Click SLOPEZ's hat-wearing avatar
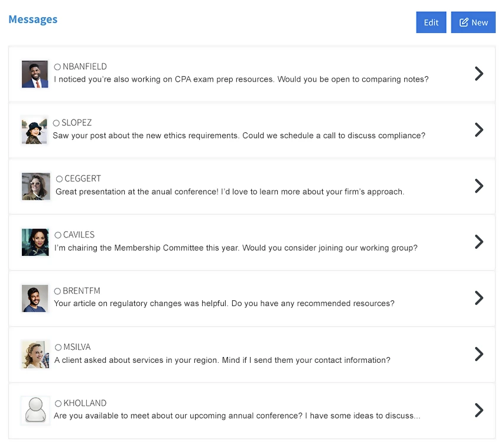 click(x=35, y=129)
